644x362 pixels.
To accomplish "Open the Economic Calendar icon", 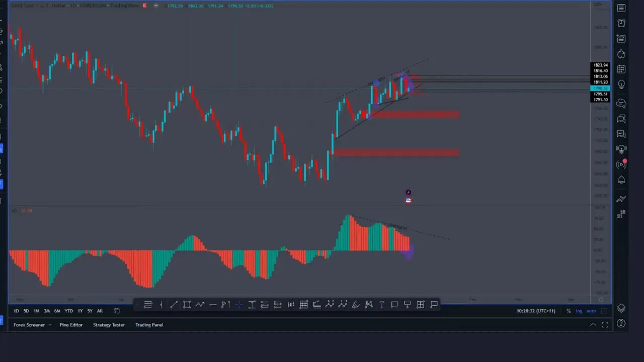I will pyautogui.click(x=621, y=69).
